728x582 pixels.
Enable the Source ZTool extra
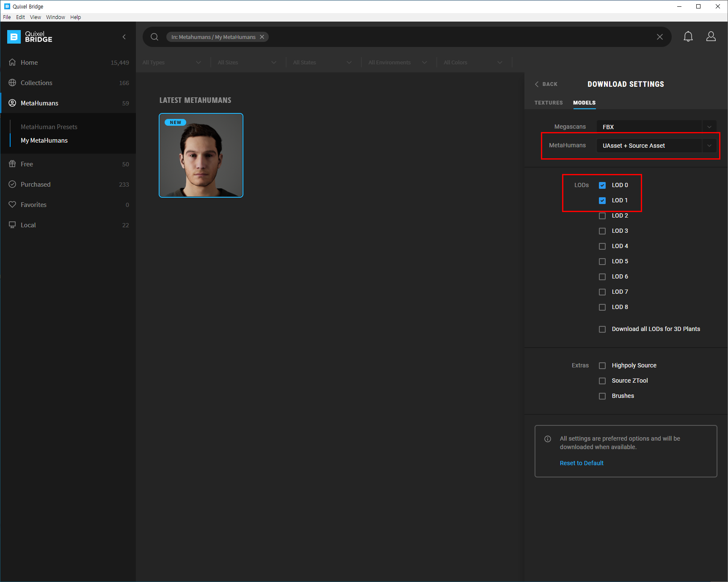tap(602, 381)
